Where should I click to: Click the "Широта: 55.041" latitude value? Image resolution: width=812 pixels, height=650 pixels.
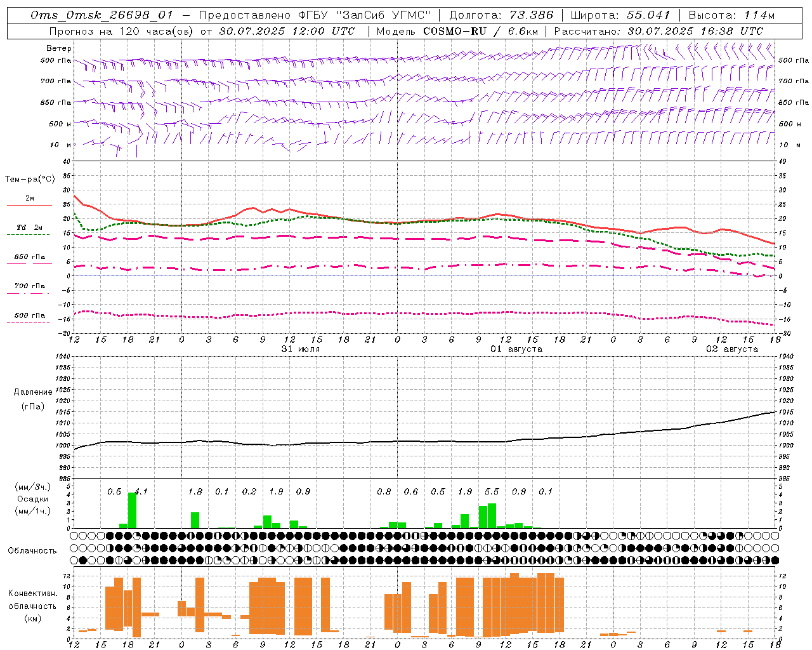pyautogui.click(x=620, y=15)
